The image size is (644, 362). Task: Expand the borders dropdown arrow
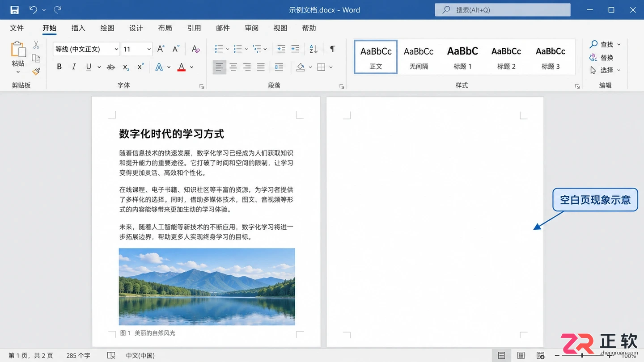click(x=331, y=67)
